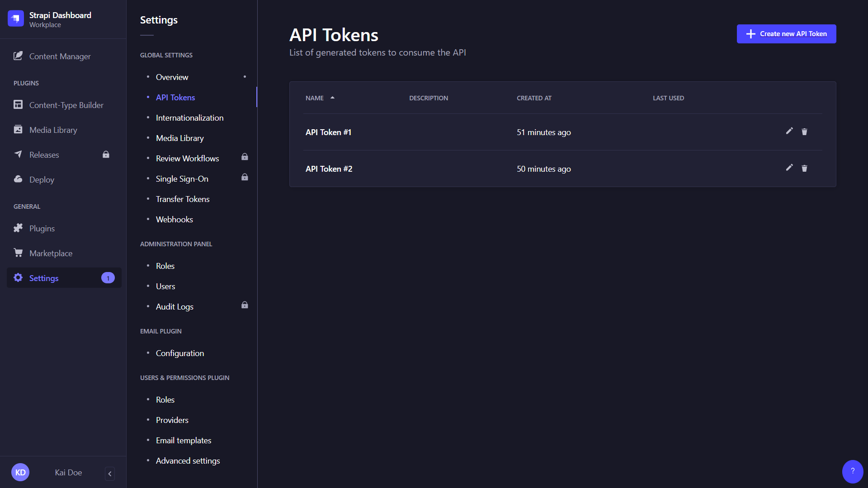Viewport: 868px width, 488px height.
Task: Delete API Token #1 with the trash icon
Action: pyautogui.click(x=805, y=131)
